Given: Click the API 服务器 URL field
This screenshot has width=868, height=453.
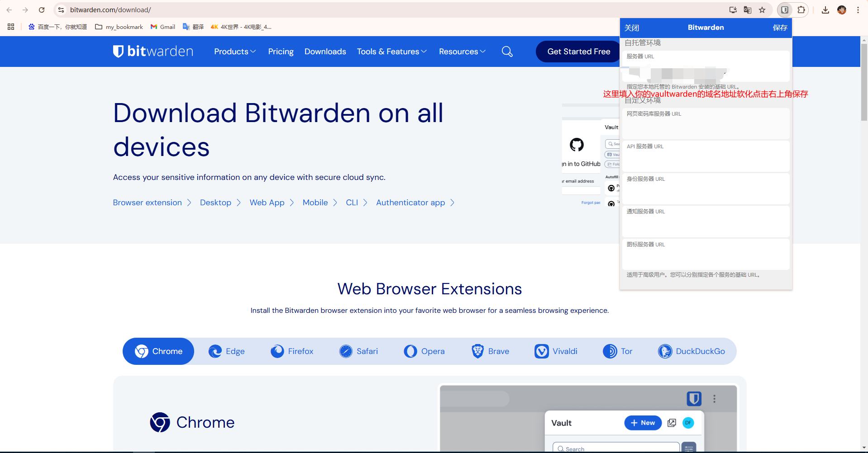Looking at the screenshot, I should [x=706, y=156].
